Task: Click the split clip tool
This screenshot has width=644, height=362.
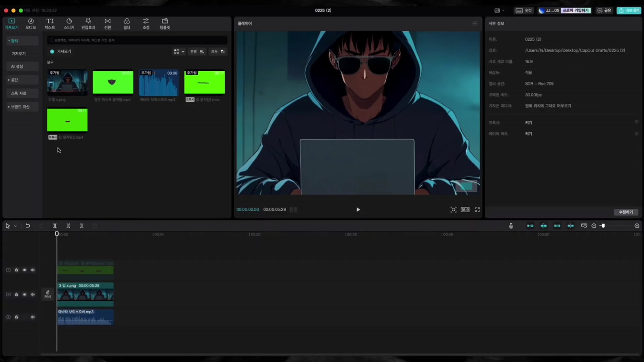Action: coord(55,226)
